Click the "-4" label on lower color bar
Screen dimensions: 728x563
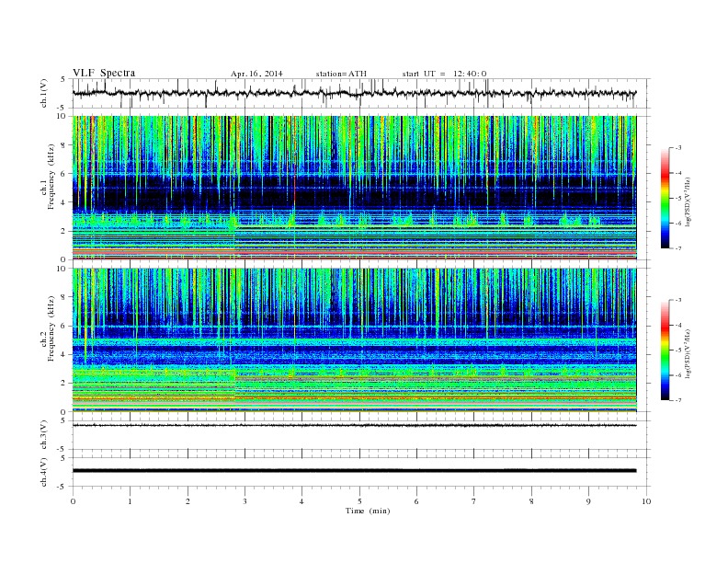[678, 325]
